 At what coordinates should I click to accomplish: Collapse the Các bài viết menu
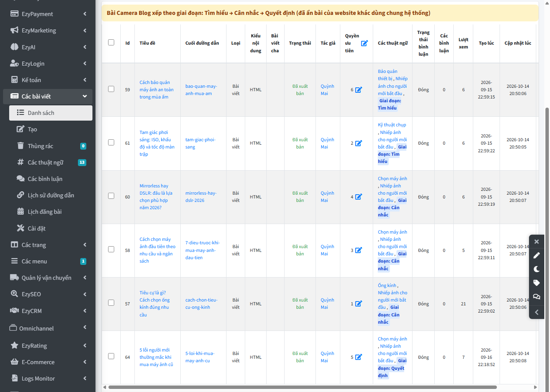[x=48, y=96]
